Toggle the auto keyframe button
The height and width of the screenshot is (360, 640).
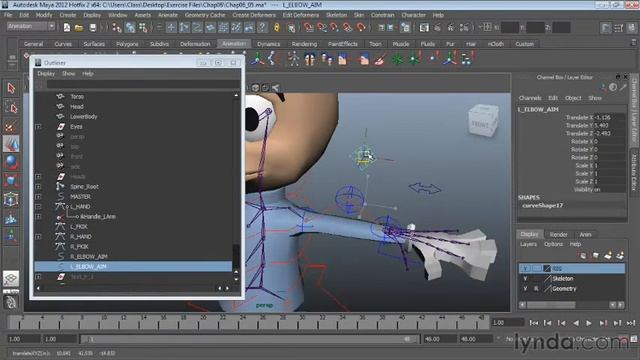[623, 339]
